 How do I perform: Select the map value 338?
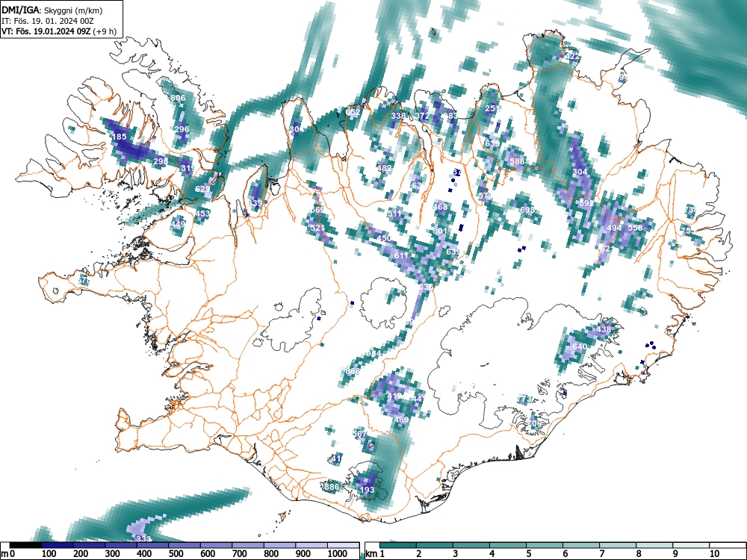[x=398, y=116]
